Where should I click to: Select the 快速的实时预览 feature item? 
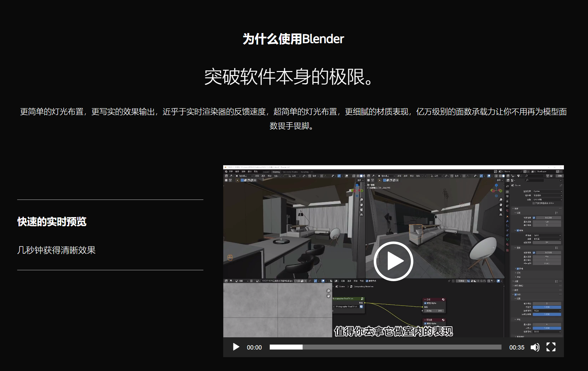[x=52, y=222]
